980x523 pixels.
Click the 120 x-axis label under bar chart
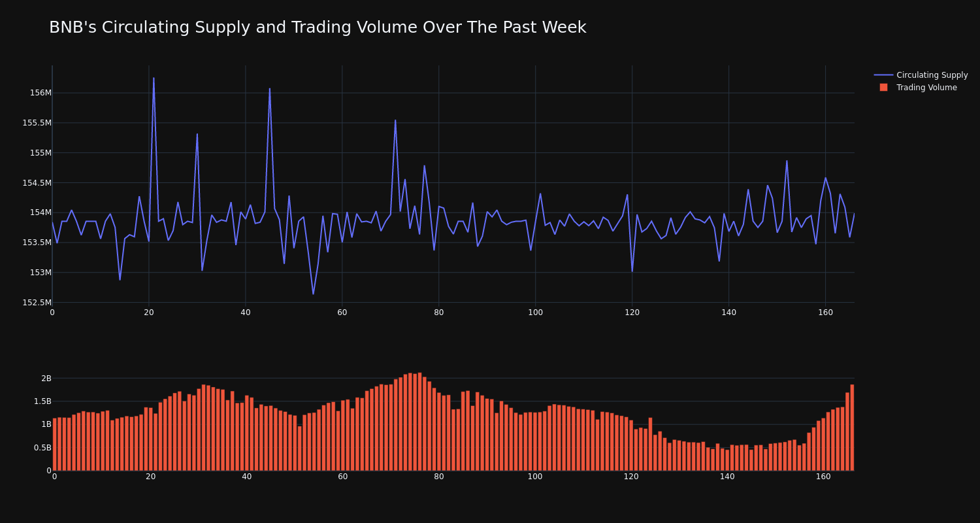(631, 477)
